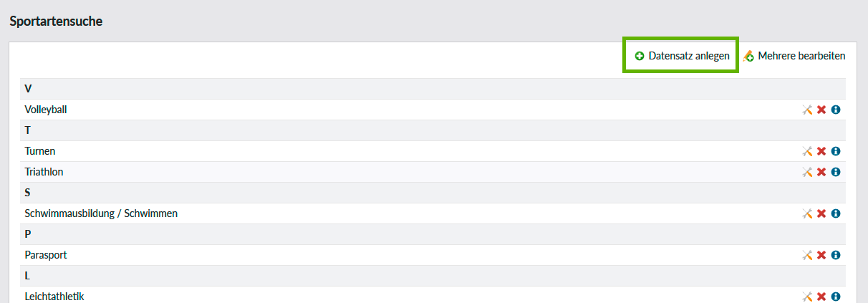Edit the Parasport entry
868x303 pixels.
(807, 256)
